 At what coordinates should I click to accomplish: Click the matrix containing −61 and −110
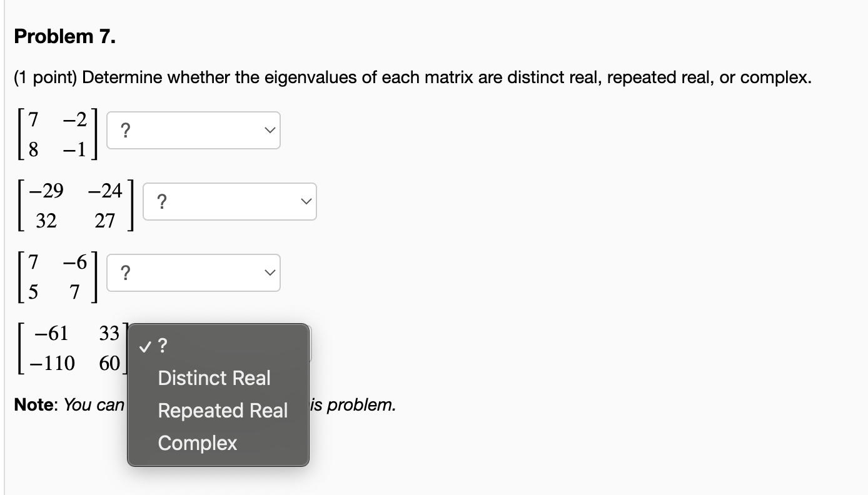point(72,348)
